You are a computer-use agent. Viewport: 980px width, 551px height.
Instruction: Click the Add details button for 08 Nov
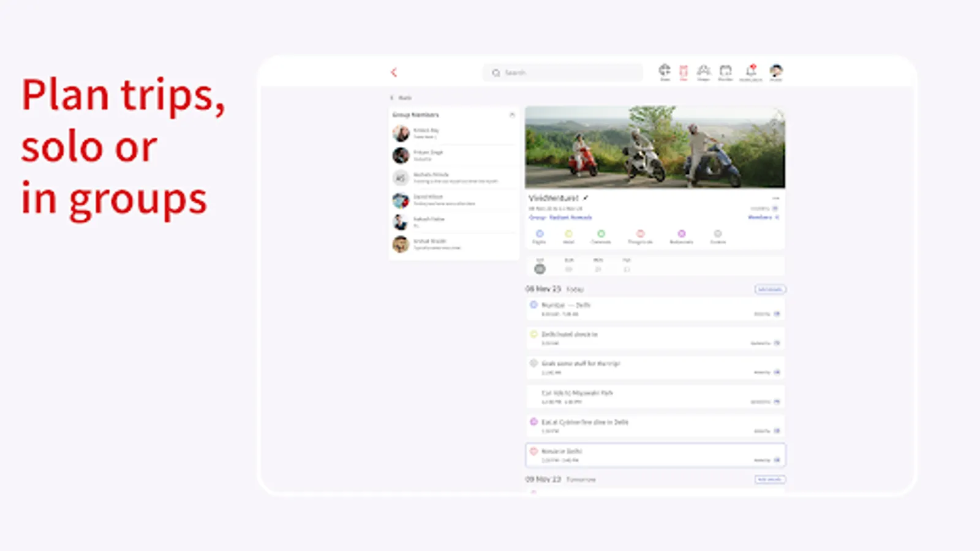pos(769,289)
